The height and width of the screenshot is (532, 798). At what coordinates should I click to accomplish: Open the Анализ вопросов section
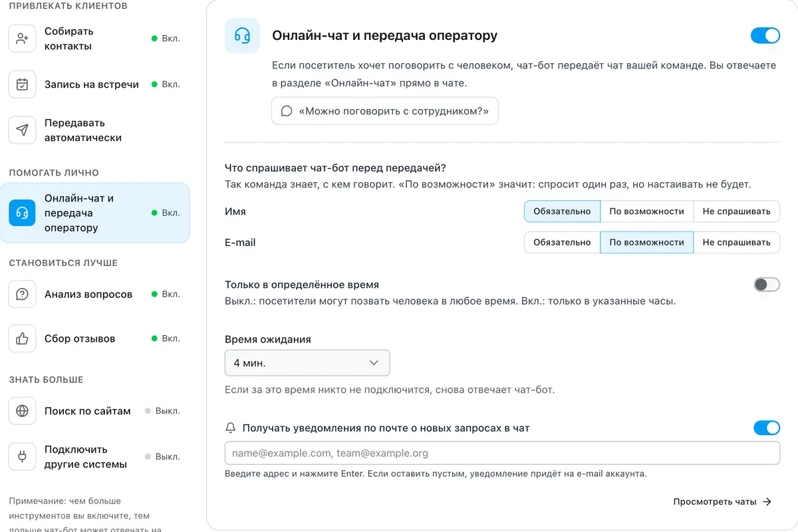point(94,294)
